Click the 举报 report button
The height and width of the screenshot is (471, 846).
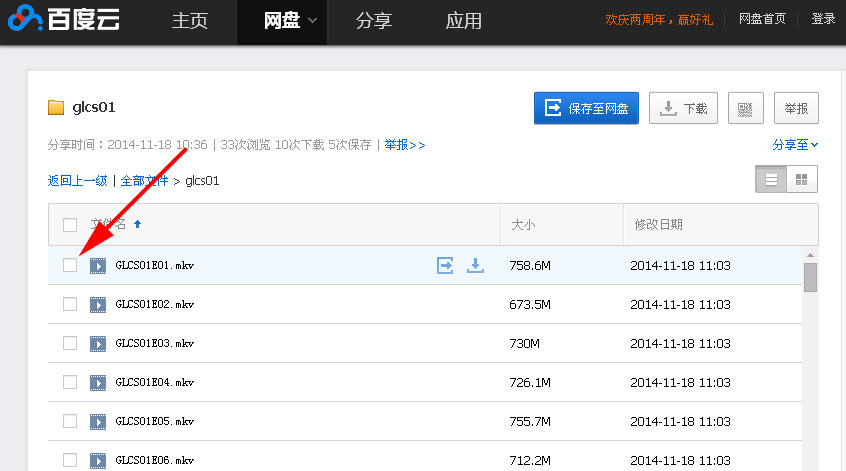click(x=796, y=108)
